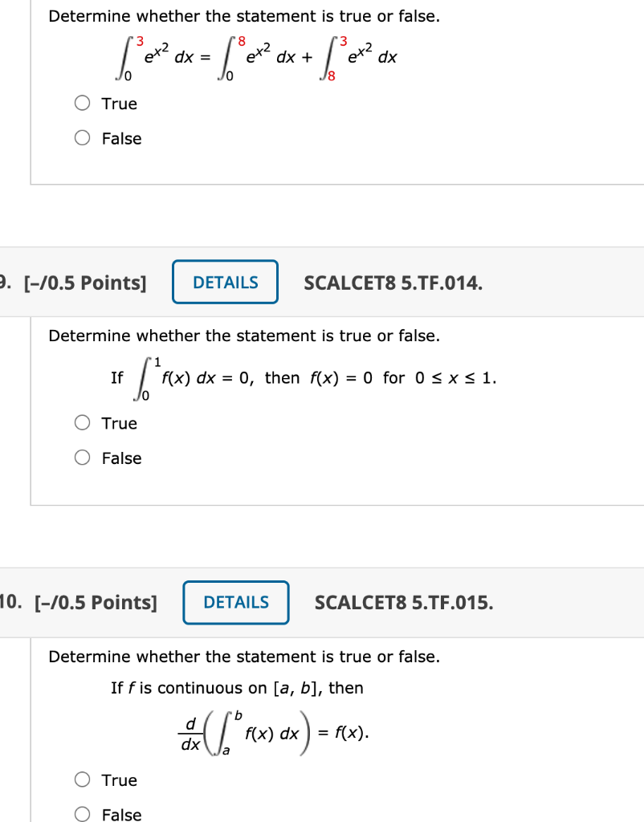Click the question 10 points label

[x=96, y=603]
